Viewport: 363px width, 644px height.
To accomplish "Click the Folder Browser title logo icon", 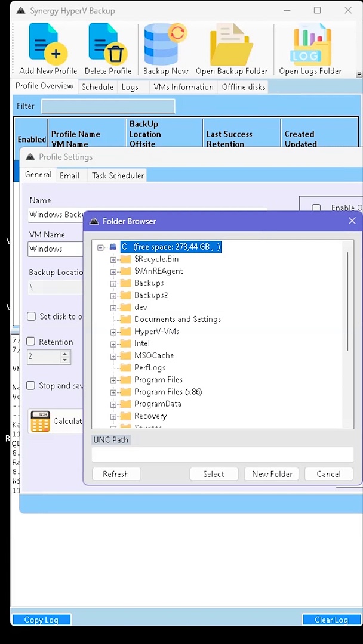I will [94, 221].
